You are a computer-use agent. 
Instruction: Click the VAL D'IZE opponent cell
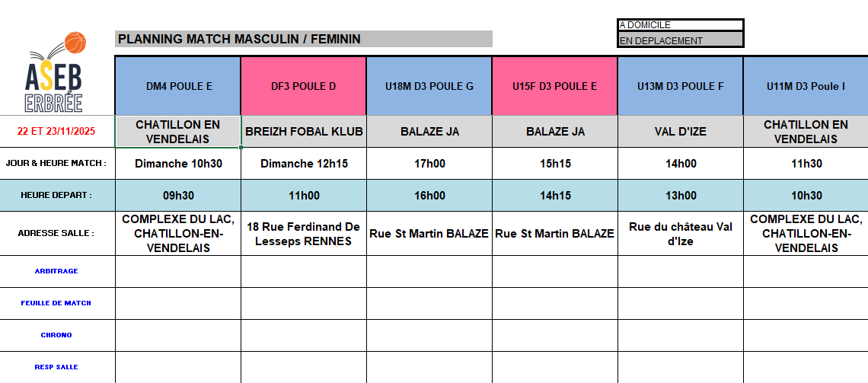[x=680, y=132]
